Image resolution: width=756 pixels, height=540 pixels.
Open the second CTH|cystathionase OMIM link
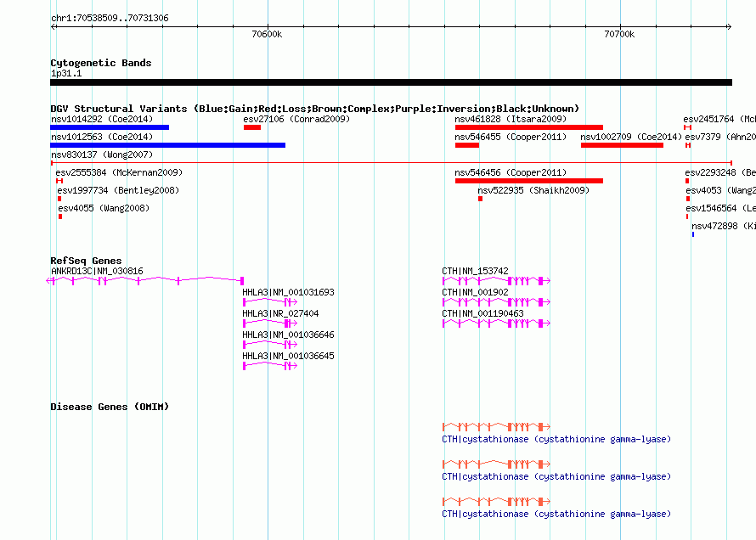[x=556, y=476]
